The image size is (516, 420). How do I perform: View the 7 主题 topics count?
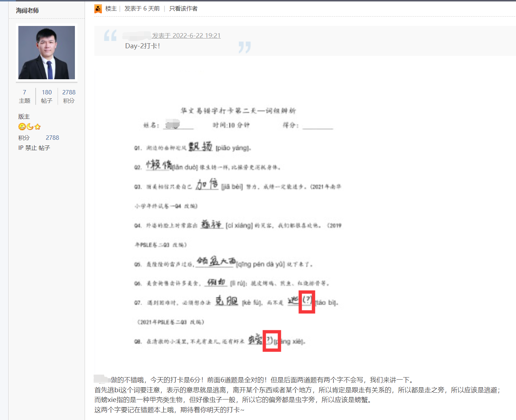(x=24, y=96)
